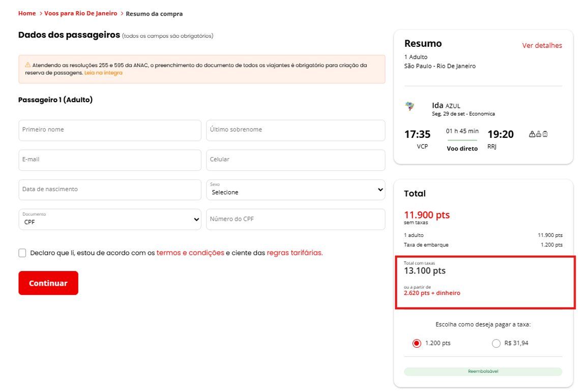Viewport: 582px width, 392px height.
Task: Select the 1.200 pts tax payment option
Action: (417, 343)
